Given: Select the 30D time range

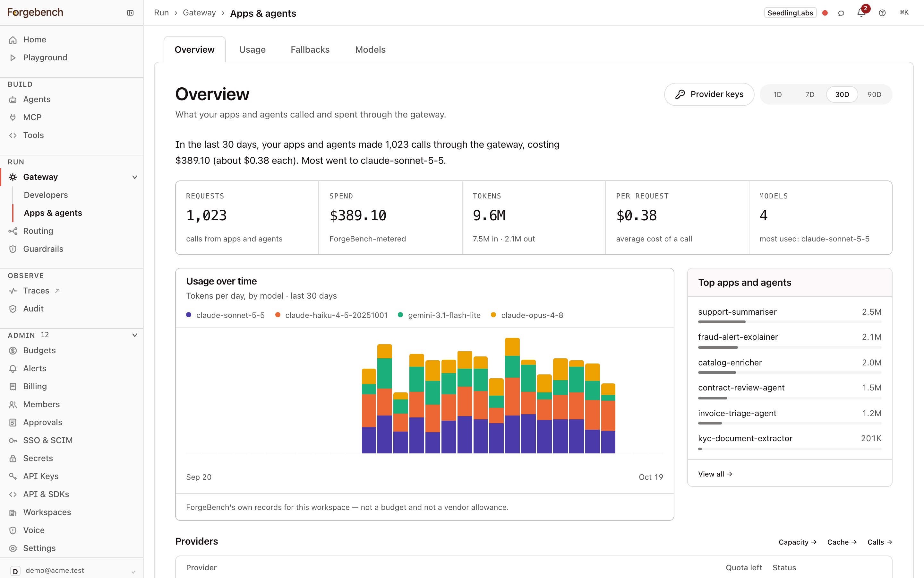Looking at the screenshot, I should (842, 94).
